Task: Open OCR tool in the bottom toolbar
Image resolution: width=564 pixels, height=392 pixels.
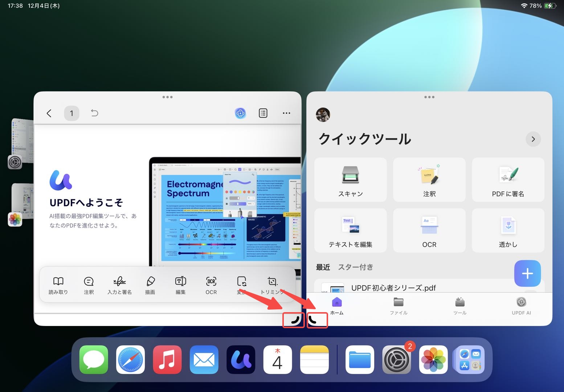Action: point(211,285)
